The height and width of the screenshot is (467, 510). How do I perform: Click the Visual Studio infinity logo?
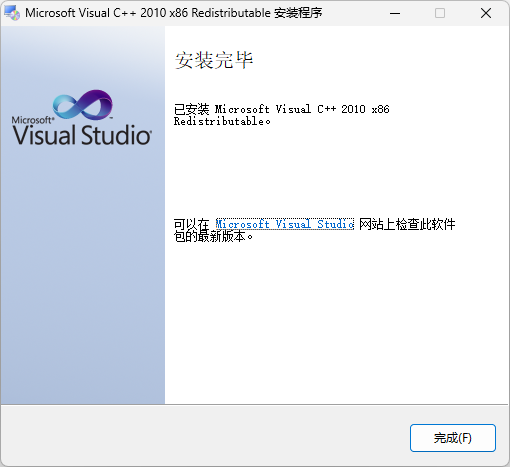click(83, 105)
